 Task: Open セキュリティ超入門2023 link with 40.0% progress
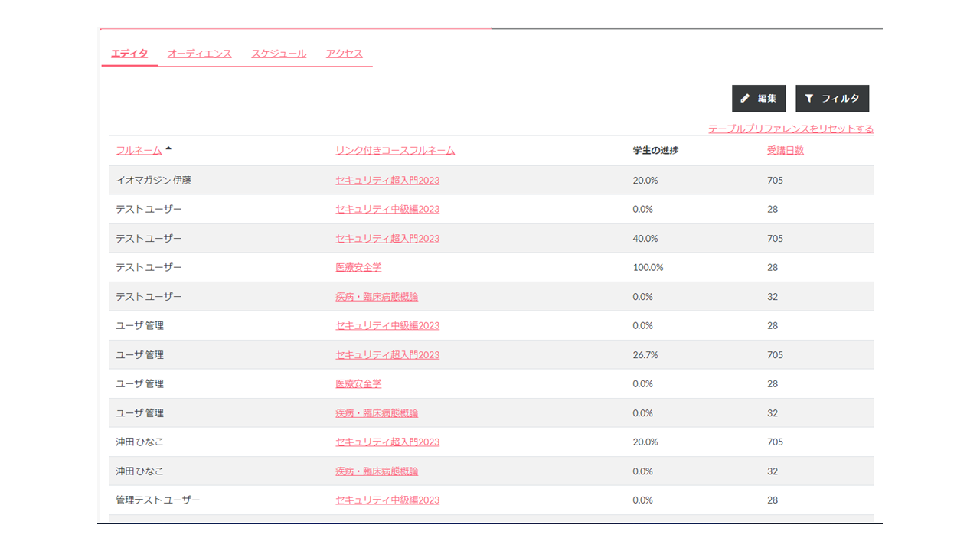[387, 239]
